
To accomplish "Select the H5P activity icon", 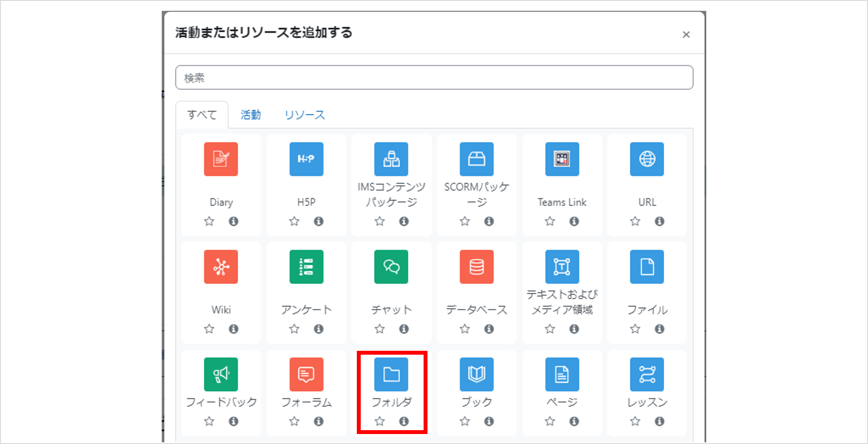I will click(306, 159).
